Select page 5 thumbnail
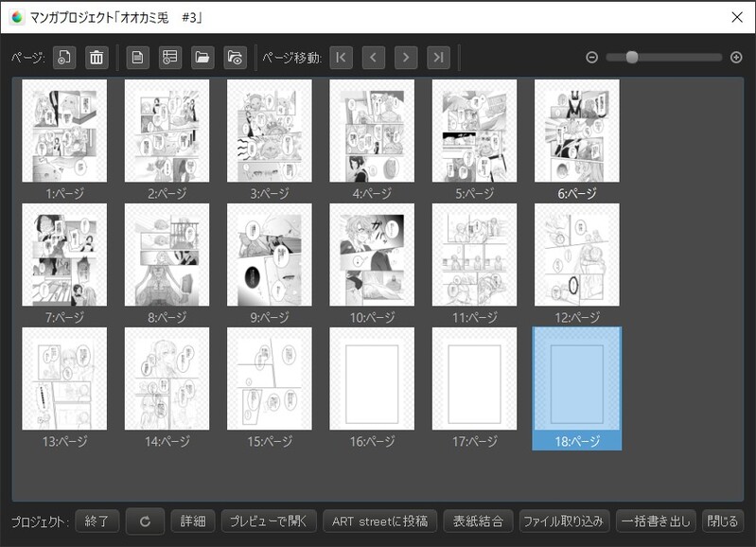756x547 pixels. (474, 131)
